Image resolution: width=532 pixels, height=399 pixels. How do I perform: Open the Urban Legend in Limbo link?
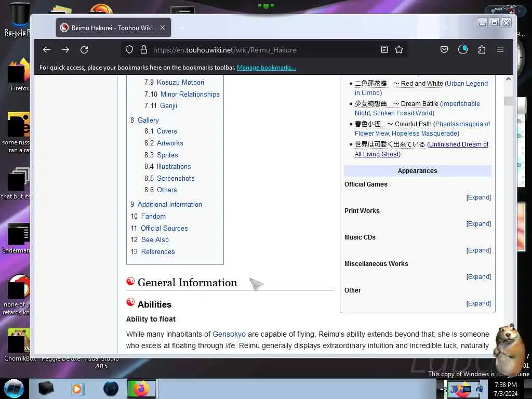(467, 84)
